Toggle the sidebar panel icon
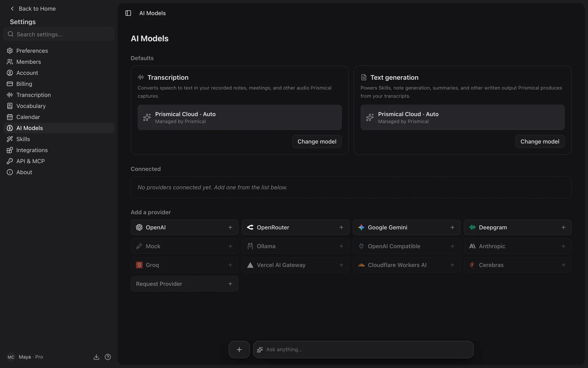588x368 pixels. (x=128, y=13)
